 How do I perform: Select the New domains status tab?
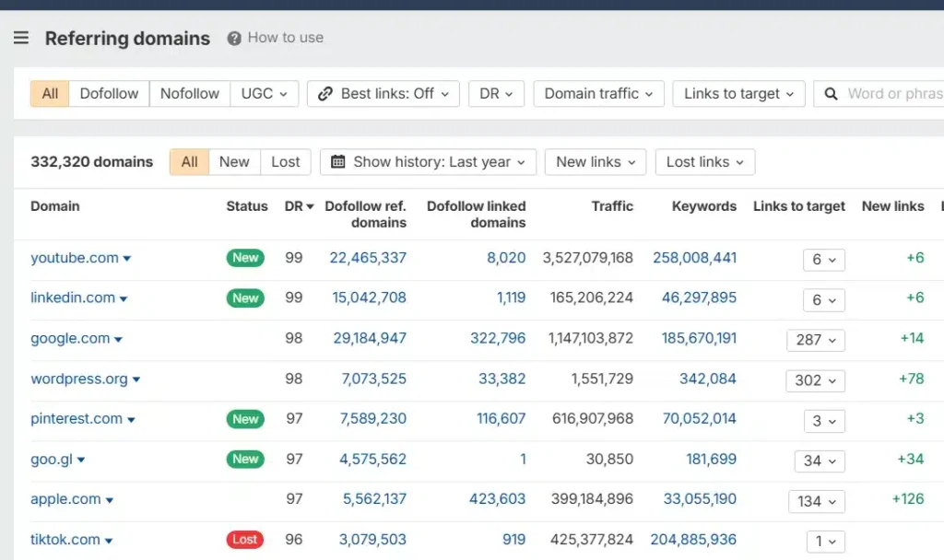tap(234, 162)
